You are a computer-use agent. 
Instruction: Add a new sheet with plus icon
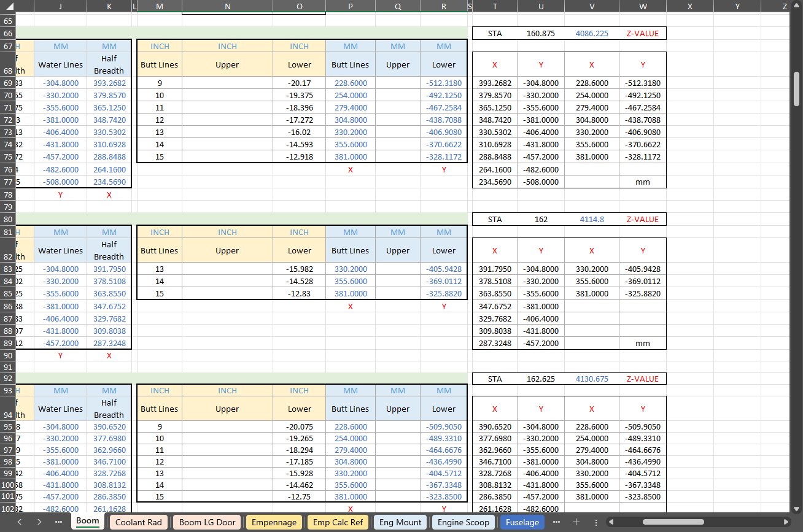[576, 522]
